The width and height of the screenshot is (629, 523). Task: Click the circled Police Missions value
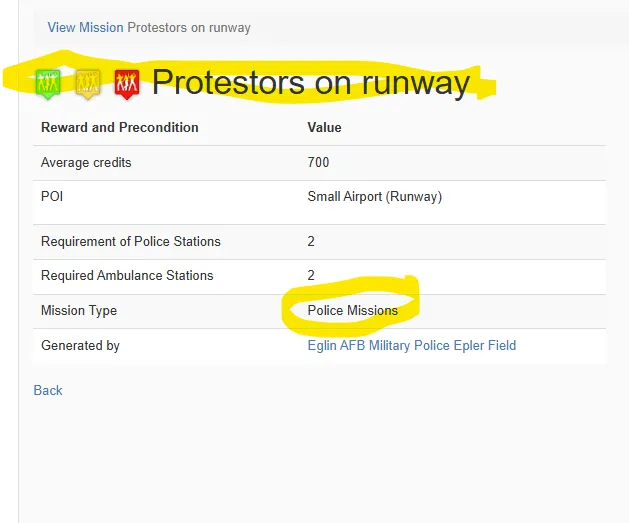click(353, 310)
